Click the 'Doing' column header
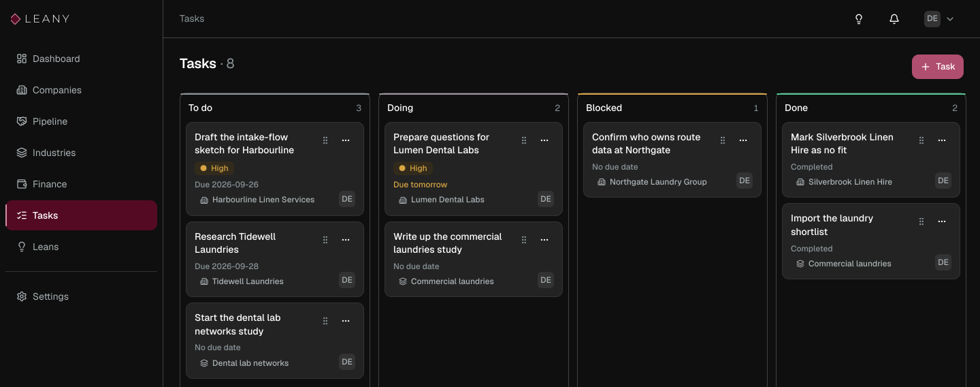The height and width of the screenshot is (387, 980). click(400, 108)
